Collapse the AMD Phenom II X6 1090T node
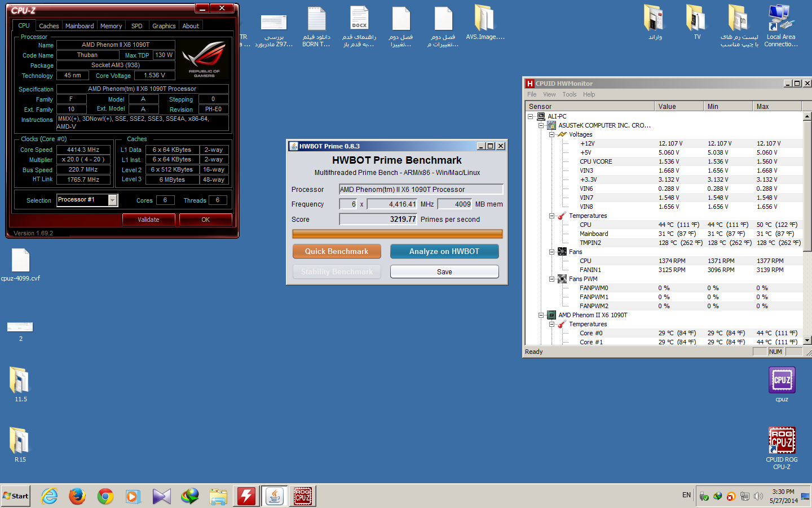Screen dimensions: 812x508 [541, 315]
